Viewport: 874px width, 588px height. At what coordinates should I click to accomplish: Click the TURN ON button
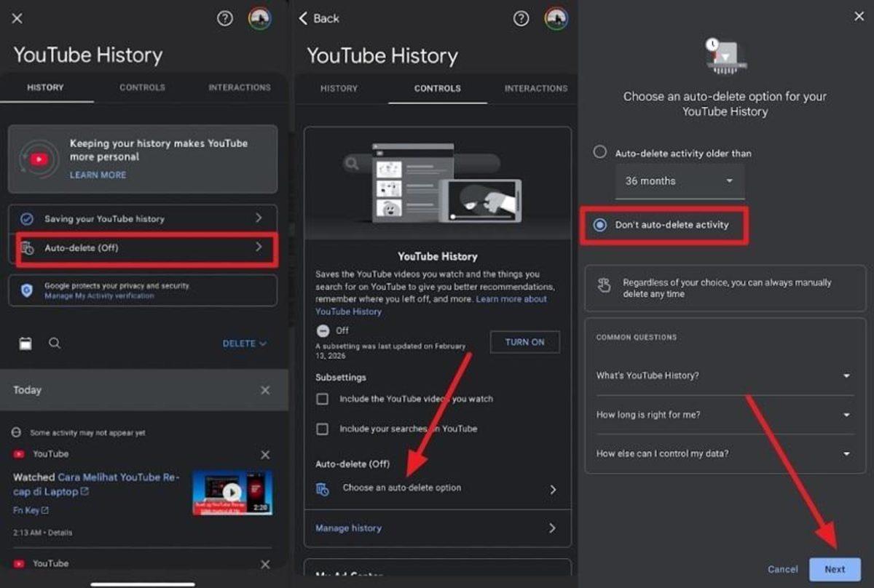(x=525, y=342)
